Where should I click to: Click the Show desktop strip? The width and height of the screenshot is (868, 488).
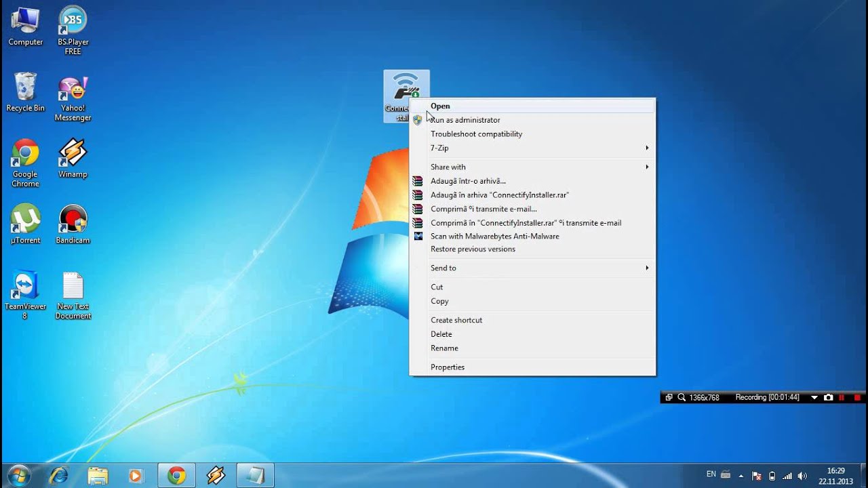[863, 476]
